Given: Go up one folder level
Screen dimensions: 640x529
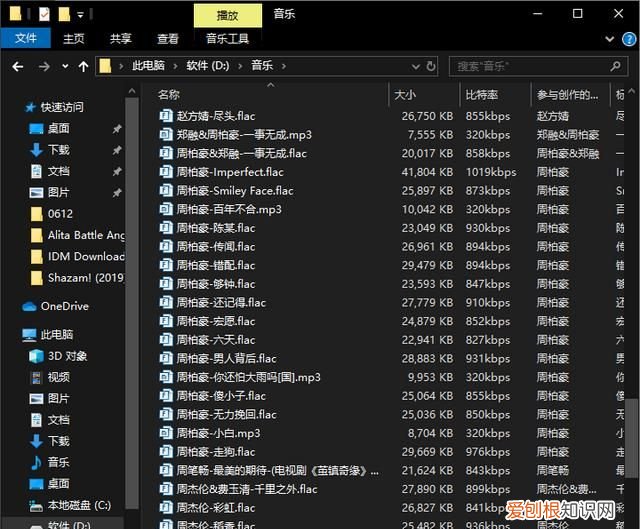Looking at the screenshot, I should (x=83, y=66).
